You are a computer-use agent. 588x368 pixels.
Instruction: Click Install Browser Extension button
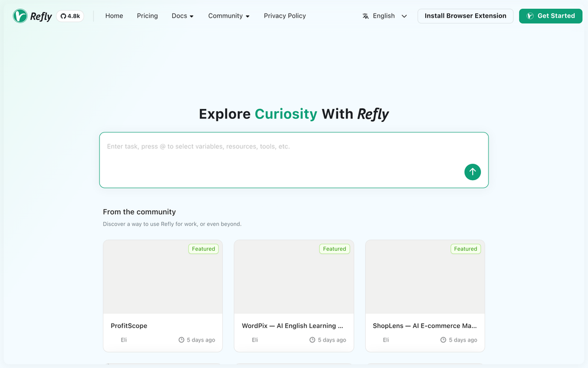click(x=465, y=16)
